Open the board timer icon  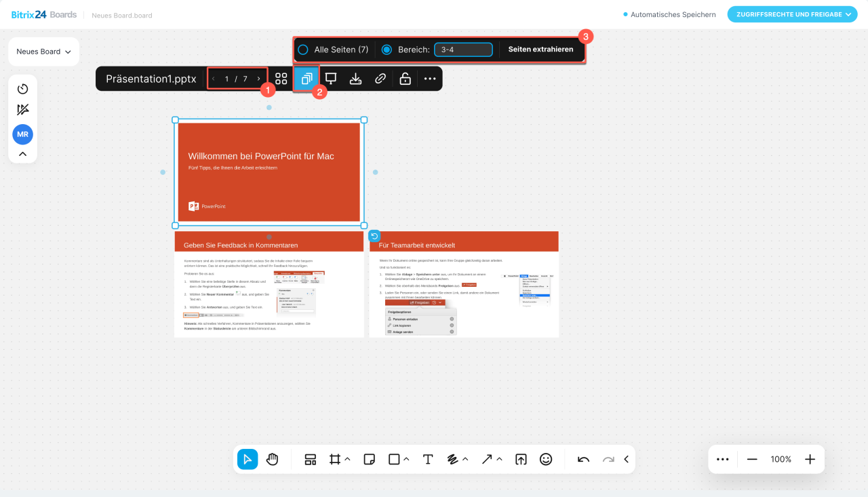22,89
